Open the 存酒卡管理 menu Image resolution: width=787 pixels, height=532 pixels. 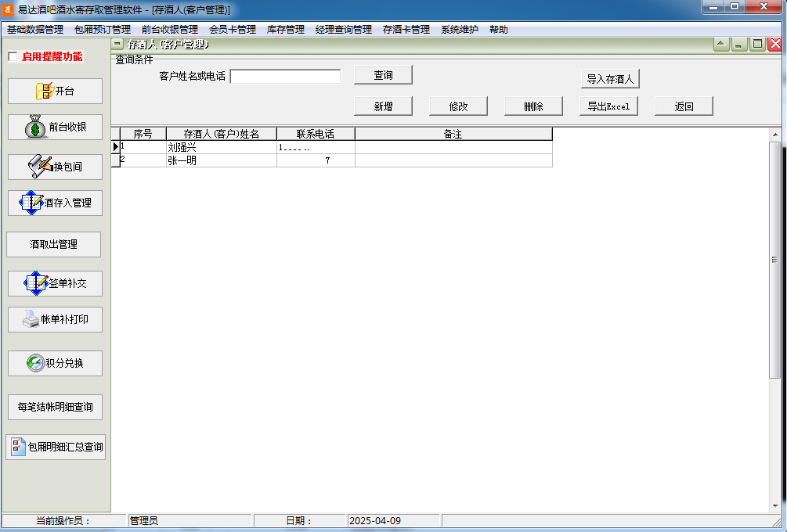(x=406, y=30)
